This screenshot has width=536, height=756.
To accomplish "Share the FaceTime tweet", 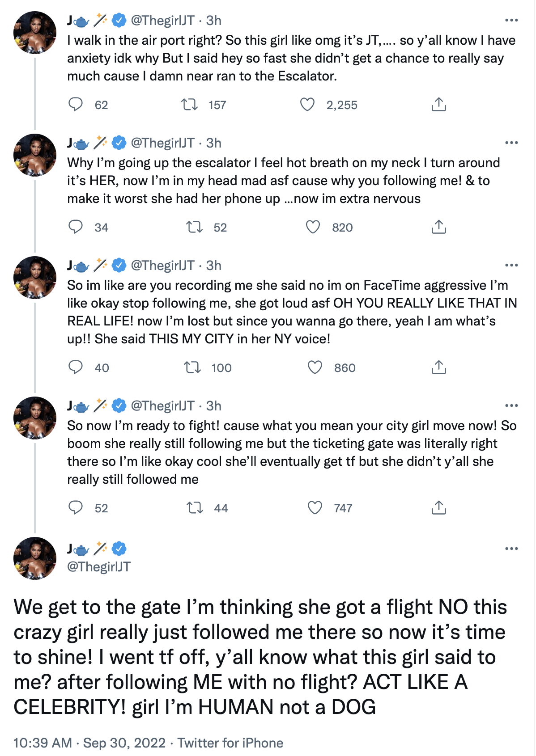I will coord(440,368).
